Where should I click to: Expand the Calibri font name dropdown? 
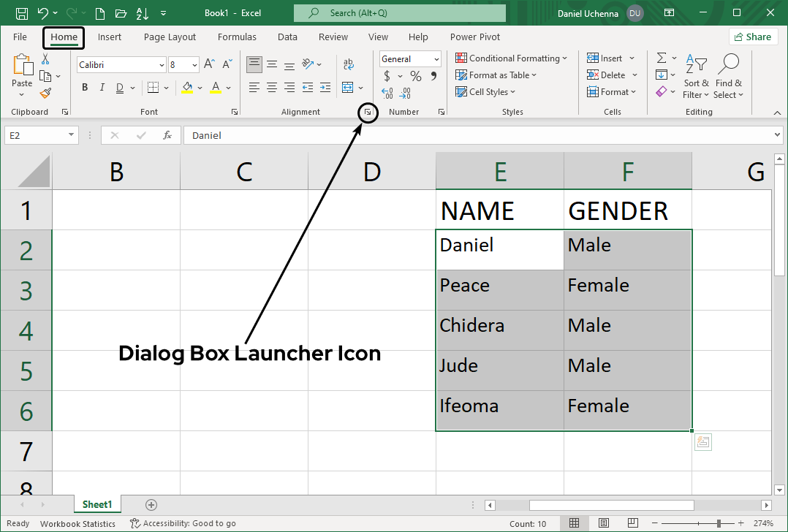pyautogui.click(x=162, y=65)
